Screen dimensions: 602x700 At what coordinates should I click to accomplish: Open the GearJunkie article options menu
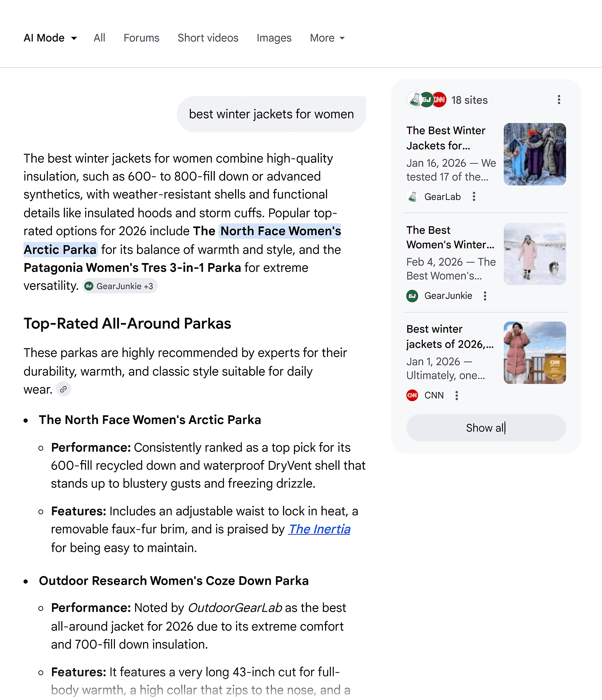[485, 296]
